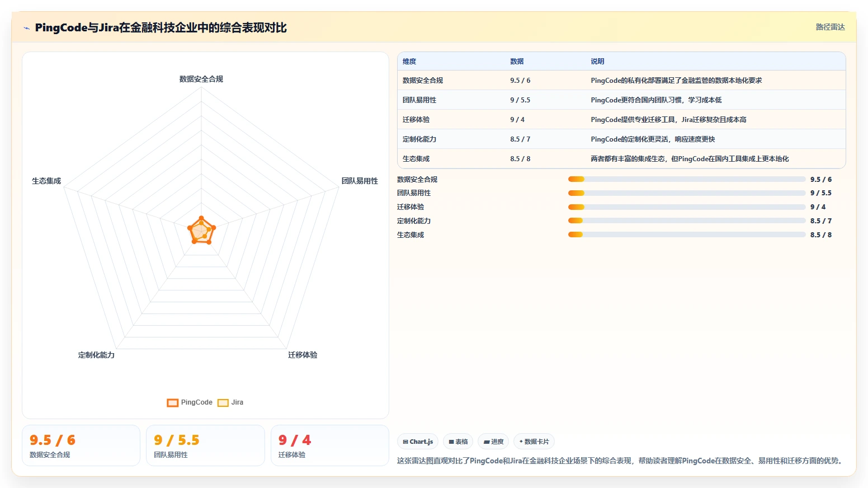
Task: Click the 路径雷达 label in header
Action: [830, 27]
